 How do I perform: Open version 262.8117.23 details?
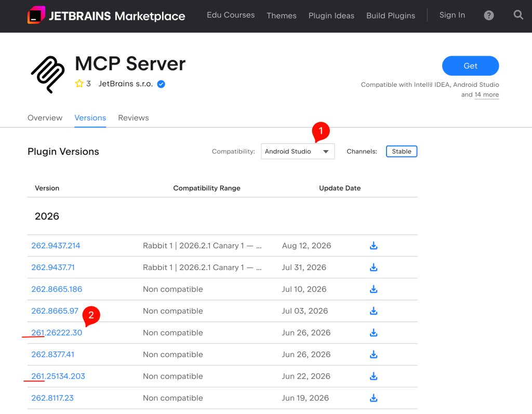52,398
